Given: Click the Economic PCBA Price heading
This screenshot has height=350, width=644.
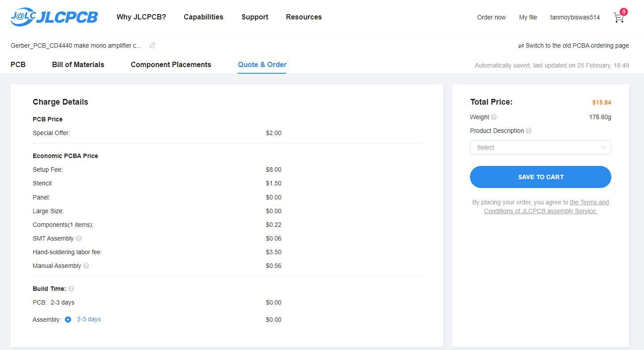Looking at the screenshot, I should tap(65, 156).
